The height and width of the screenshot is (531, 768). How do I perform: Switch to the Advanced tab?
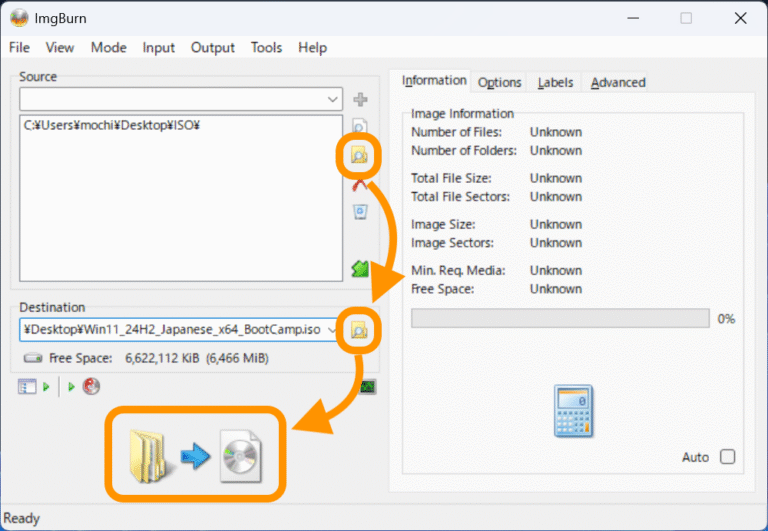(x=618, y=82)
